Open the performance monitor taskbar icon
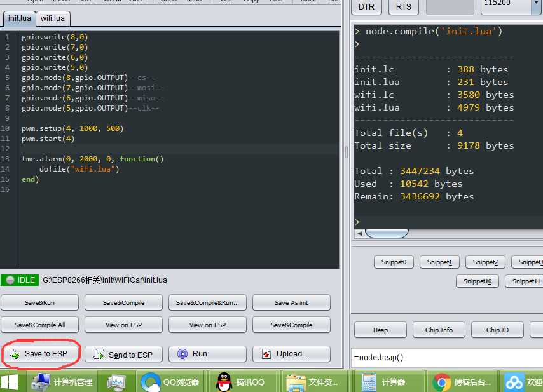 tap(116, 382)
